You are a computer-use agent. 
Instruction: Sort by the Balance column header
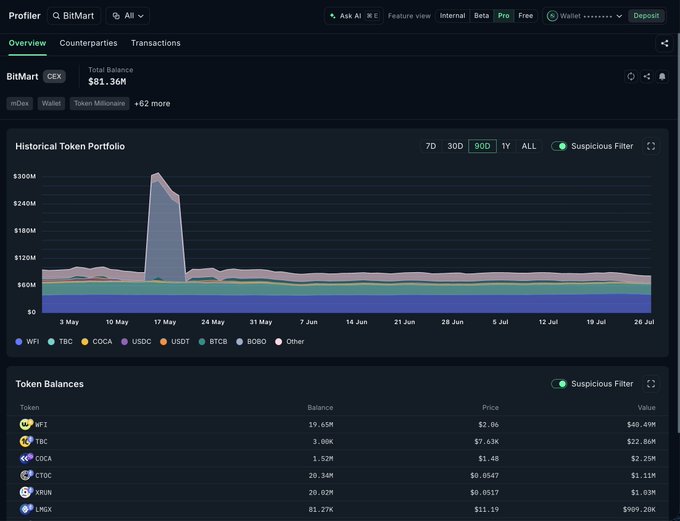coord(320,407)
